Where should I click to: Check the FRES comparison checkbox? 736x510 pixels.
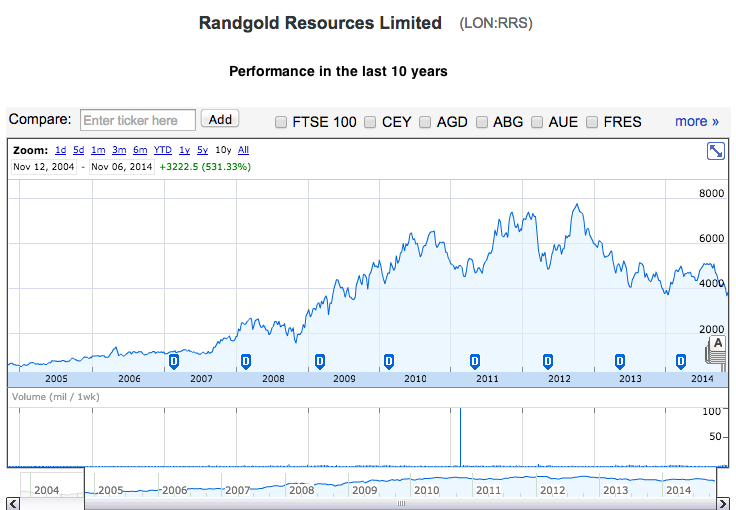[592, 122]
